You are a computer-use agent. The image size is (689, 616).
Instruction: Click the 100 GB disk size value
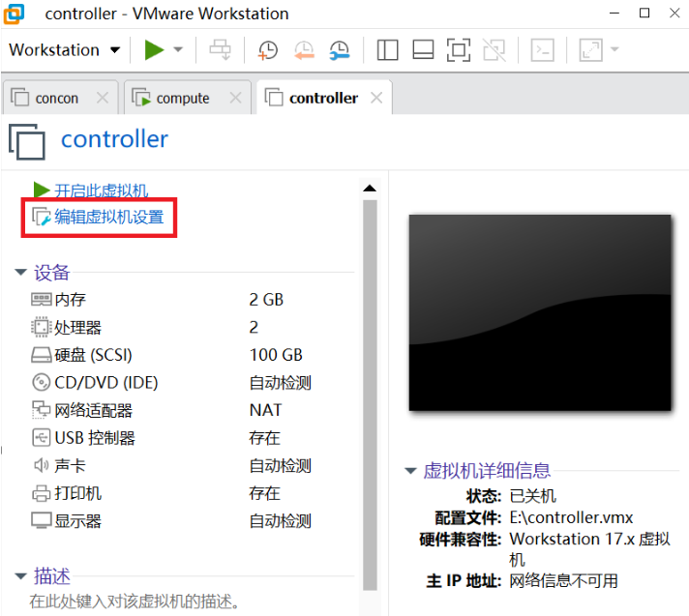pos(276,355)
